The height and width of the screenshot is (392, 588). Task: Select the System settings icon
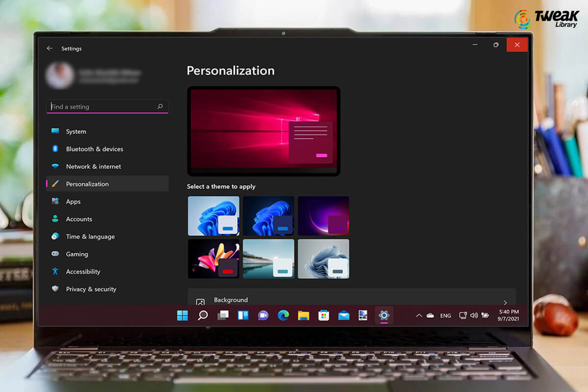click(56, 131)
